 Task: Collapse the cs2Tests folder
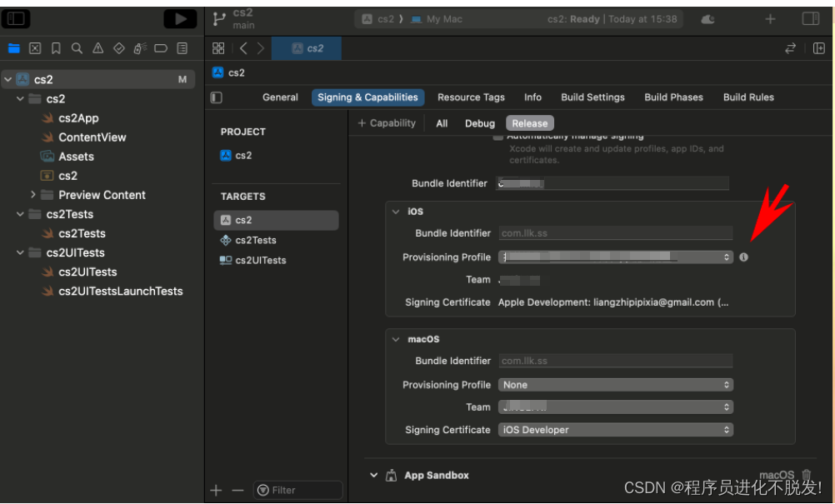click(20, 214)
